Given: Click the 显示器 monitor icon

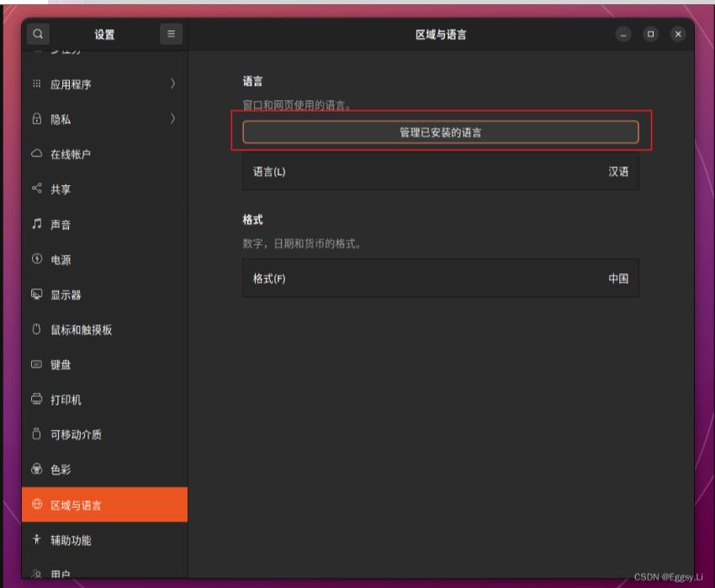Looking at the screenshot, I should (36, 295).
